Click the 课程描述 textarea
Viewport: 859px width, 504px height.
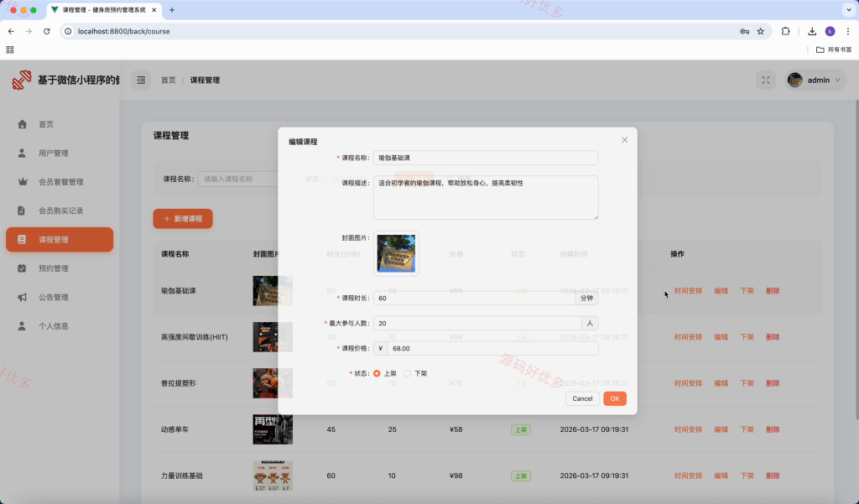pyautogui.click(x=486, y=197)
